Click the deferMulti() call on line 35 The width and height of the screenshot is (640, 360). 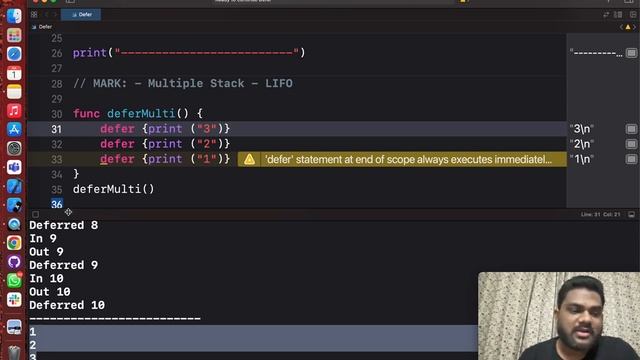[113, 189]
